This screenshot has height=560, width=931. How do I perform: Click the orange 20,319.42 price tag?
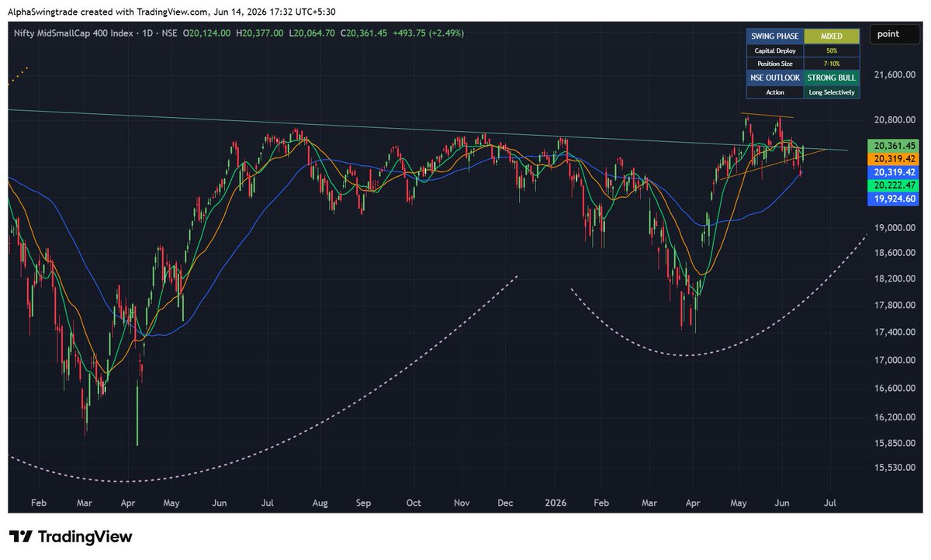[x=895, y=158]
